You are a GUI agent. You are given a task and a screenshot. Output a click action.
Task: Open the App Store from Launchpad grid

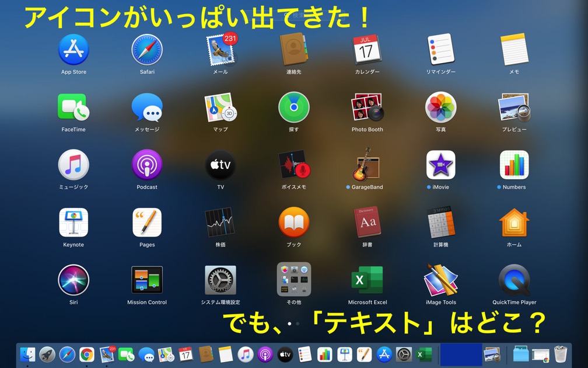(x=73, y=50)
